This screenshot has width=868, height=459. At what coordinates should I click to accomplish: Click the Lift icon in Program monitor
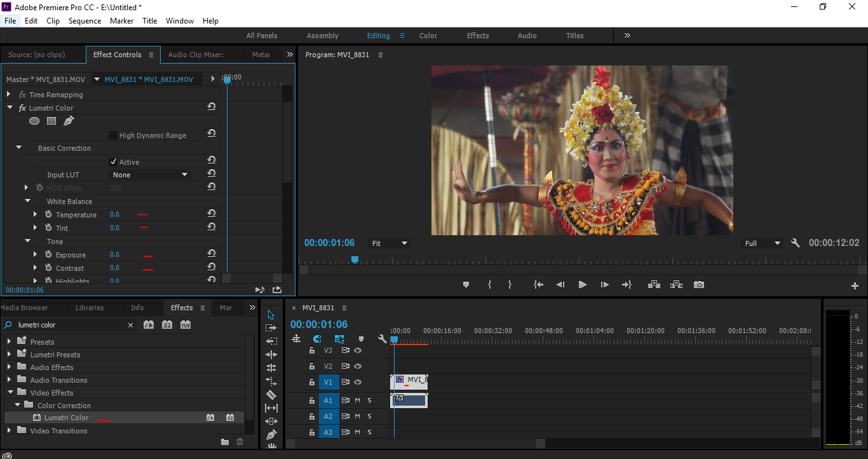tap(654, 284)
